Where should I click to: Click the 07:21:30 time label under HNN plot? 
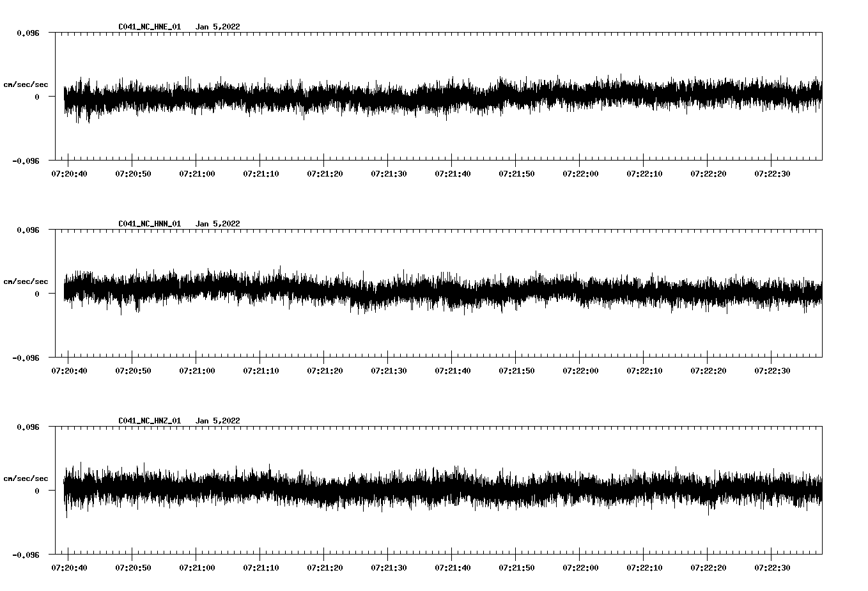(389, 371)
